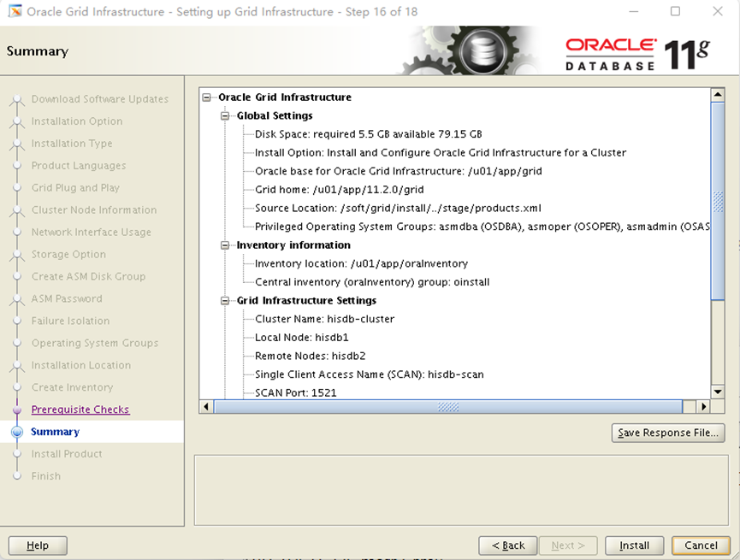Select the Global Settings heading
This screenshot has height=560, width=740.
(275, 115)
